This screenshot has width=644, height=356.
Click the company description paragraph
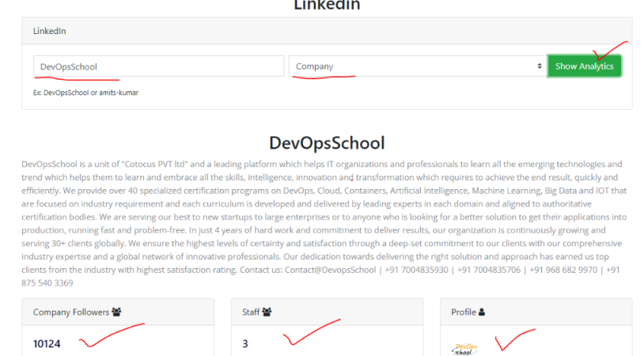pyautogui.click(x=324, y=223)
